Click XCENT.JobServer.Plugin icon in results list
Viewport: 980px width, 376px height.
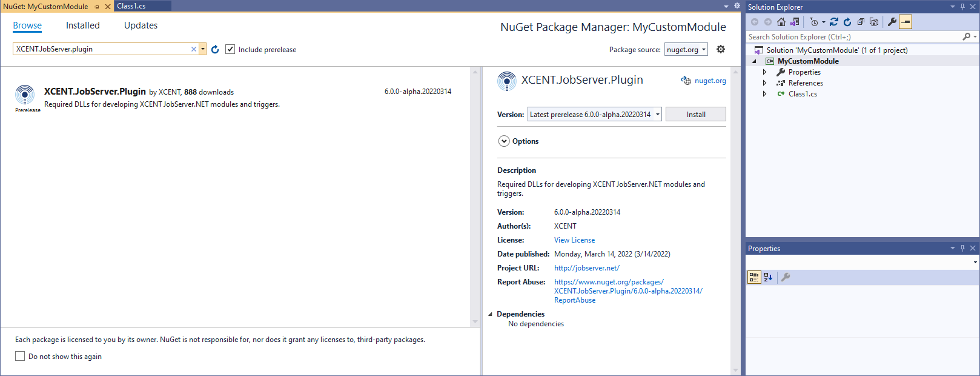pos(25,95)
